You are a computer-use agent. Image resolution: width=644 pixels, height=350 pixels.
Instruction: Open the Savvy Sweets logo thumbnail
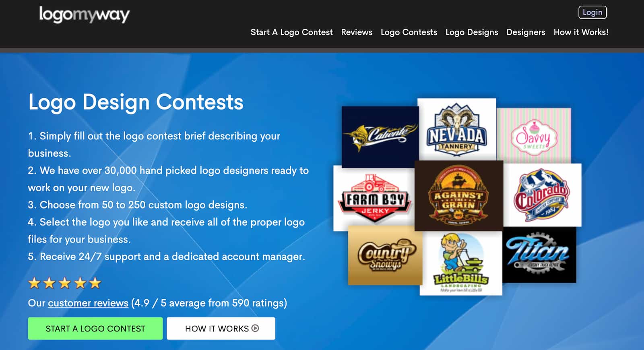[534, 135]
